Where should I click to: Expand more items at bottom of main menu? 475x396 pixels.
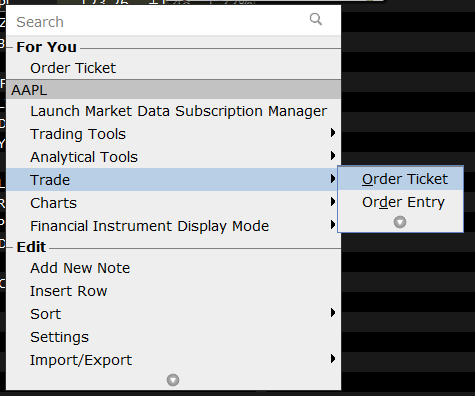pos(173,380)
